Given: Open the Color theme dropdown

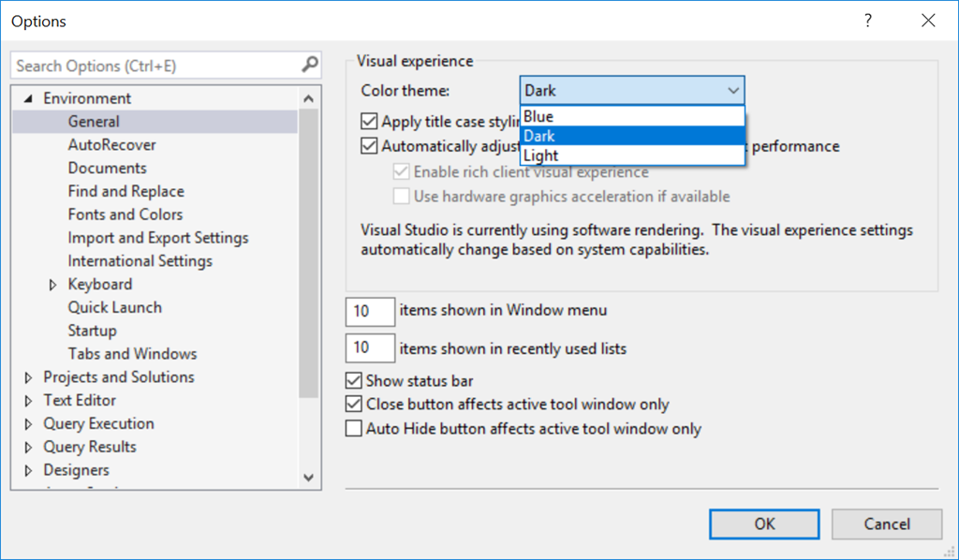Looking at the screenshot, I should tap(734, 91).
